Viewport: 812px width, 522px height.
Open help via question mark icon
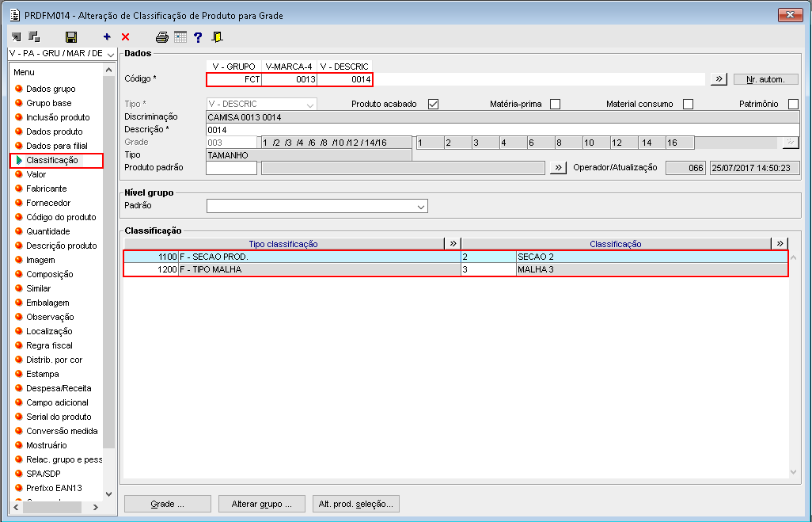(198, 37)
